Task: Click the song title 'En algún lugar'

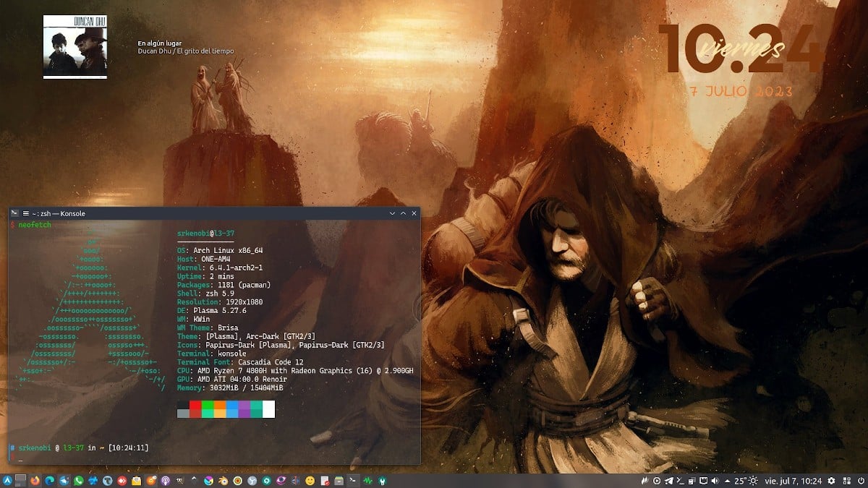Action: click(159, 43)
